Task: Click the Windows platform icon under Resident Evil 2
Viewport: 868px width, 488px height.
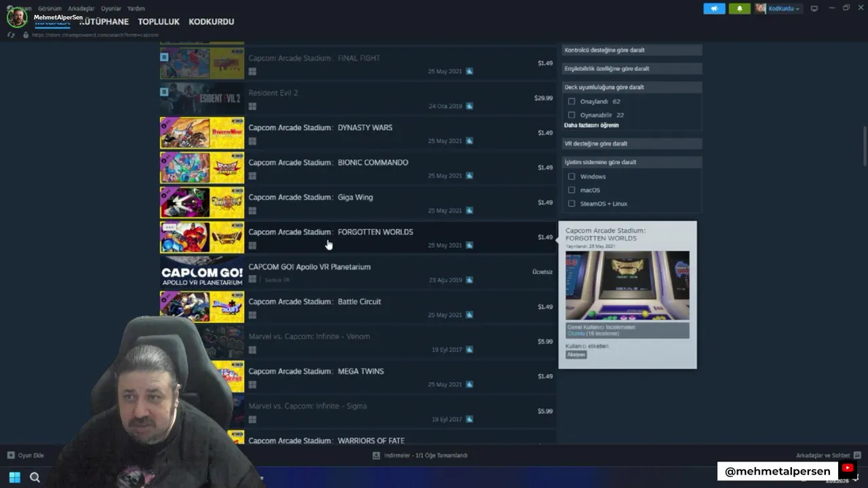Action: (x=252, y=106)
